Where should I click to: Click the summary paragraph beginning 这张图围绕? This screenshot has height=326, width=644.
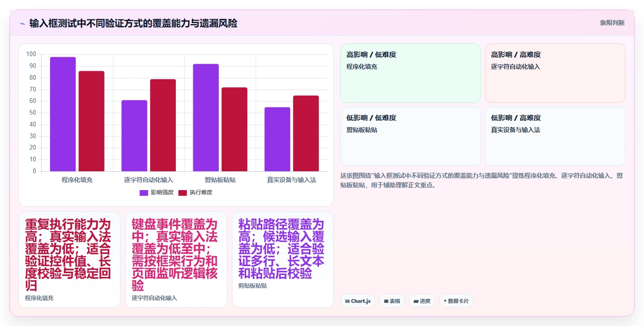coord(481,180)
